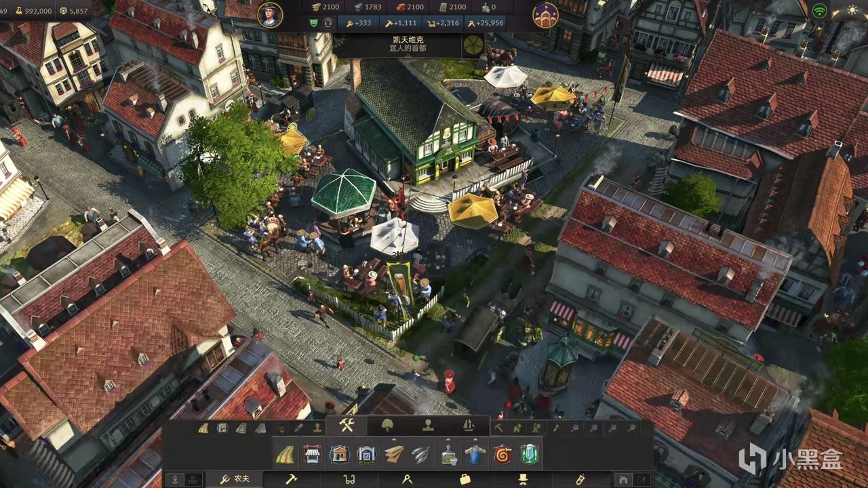Open the construction hammer-and-wrench tab

click(347, 426)
